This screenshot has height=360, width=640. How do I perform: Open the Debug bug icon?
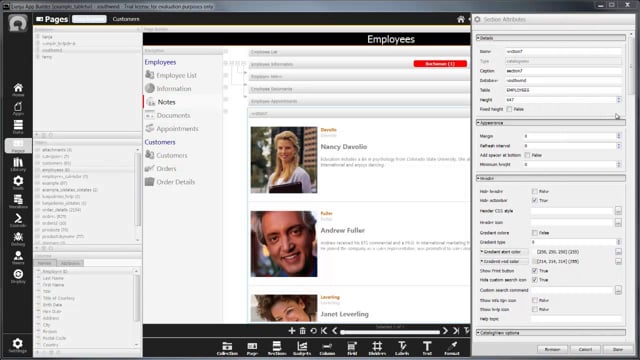[18, 239]
